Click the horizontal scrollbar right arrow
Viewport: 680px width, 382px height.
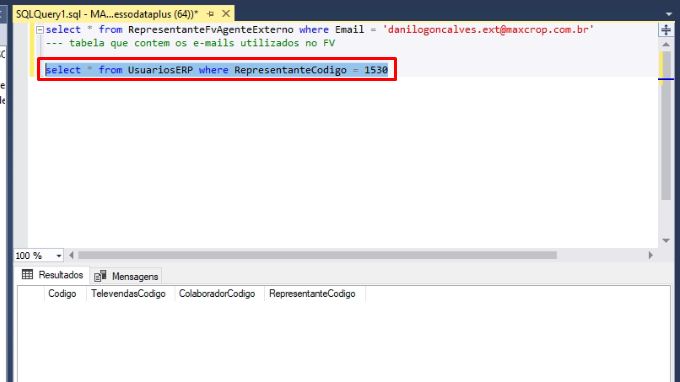coord(651,255)
